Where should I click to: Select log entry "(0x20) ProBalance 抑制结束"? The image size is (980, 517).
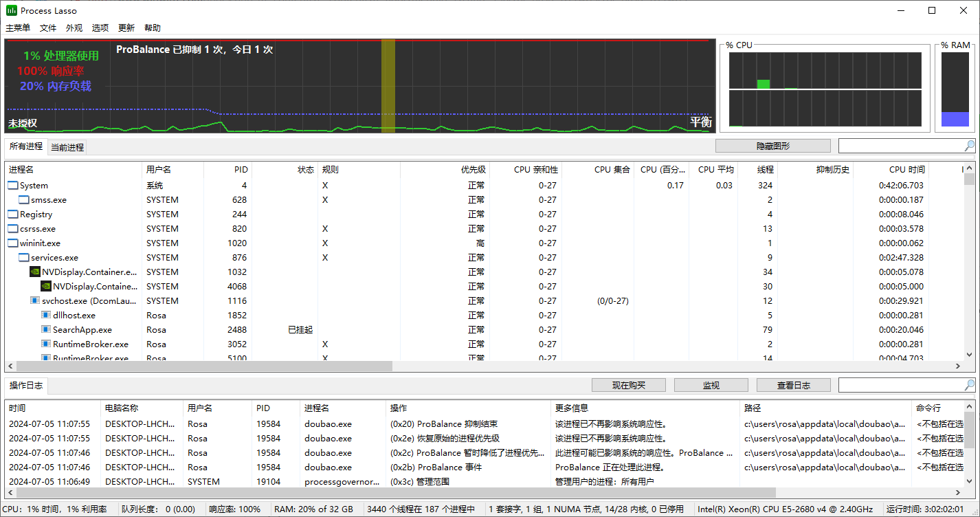point(444,424)
